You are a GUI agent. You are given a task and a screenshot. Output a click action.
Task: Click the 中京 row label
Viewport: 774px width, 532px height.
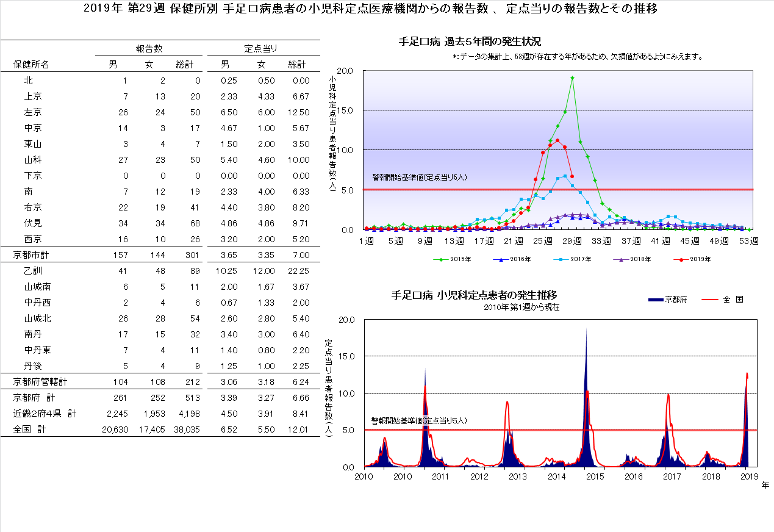click(33, 128)
